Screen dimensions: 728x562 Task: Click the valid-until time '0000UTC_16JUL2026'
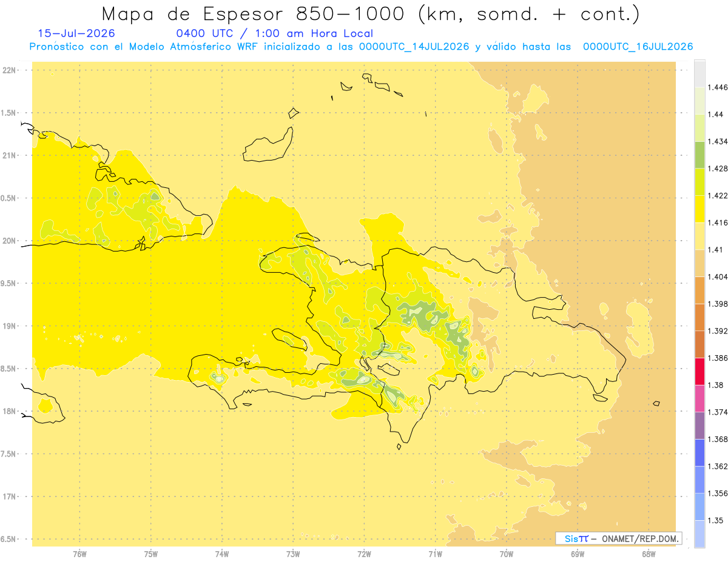pyautogui.click(x=638, y=47)
